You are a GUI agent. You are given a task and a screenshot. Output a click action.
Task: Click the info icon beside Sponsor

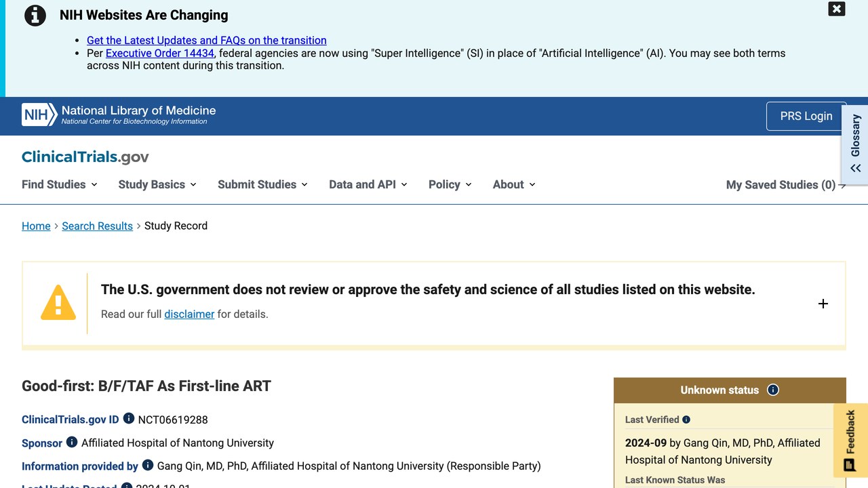pos(72,442)
